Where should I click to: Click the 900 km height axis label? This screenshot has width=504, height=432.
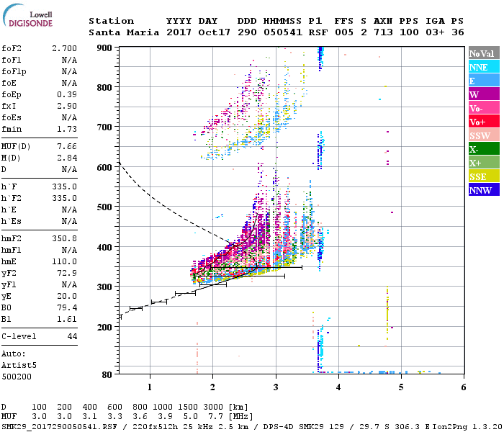[104, 48]
